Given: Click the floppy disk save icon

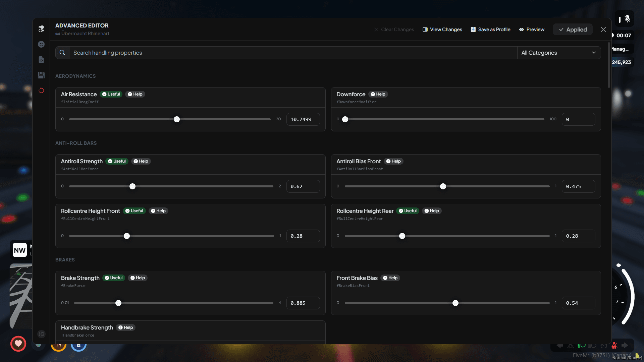Looking at the screenshot, I should click(41, 75).
